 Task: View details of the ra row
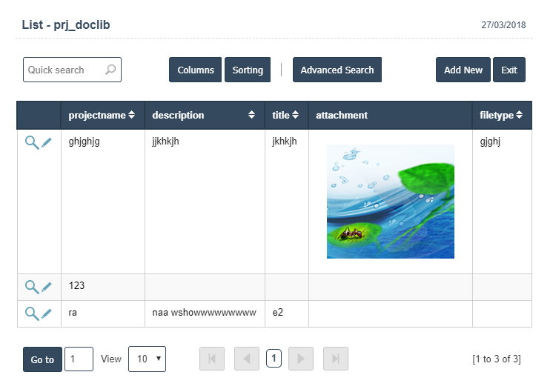(x=32, y=313)
